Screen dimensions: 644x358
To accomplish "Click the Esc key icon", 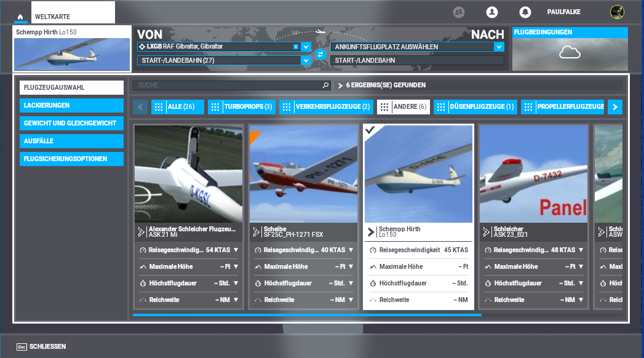I will point(22,347).
